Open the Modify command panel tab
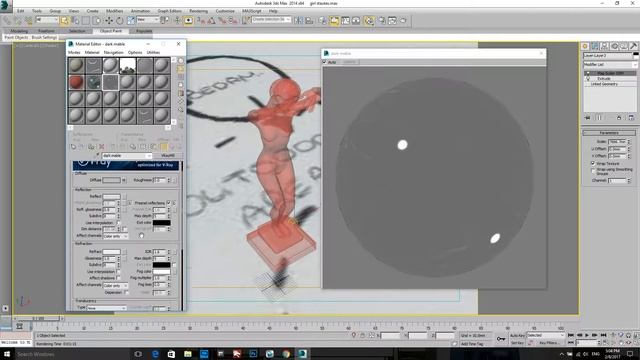The height and width of the screenshot is (360, 640). click(595, 46)
